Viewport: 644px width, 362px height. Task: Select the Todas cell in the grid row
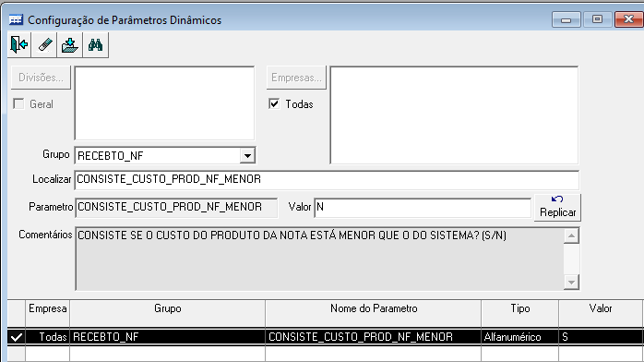48,337
